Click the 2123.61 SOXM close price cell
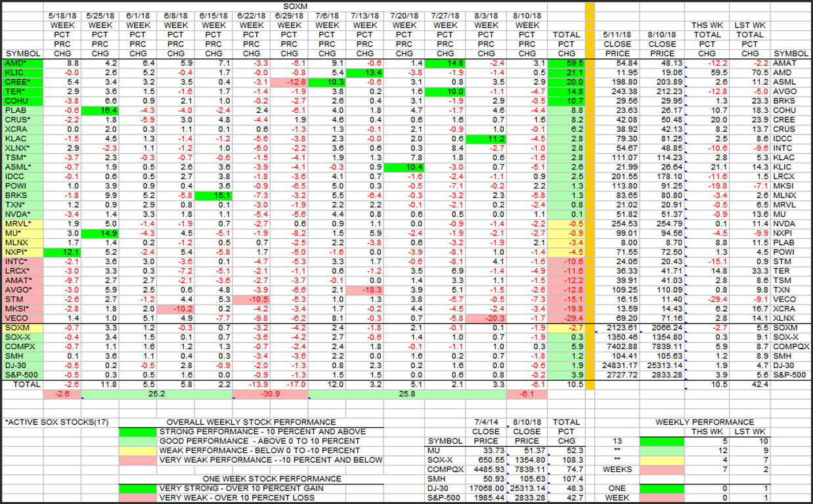Viewport: 813px width, 504px height. pyautogui.click(x=616, y=327)
